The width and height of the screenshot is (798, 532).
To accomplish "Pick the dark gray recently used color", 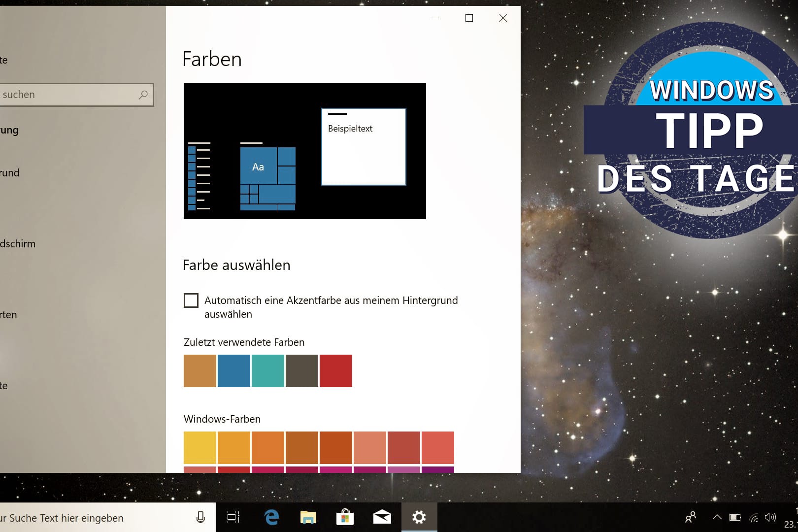I will pyautogui.click(x=302, y=371).
